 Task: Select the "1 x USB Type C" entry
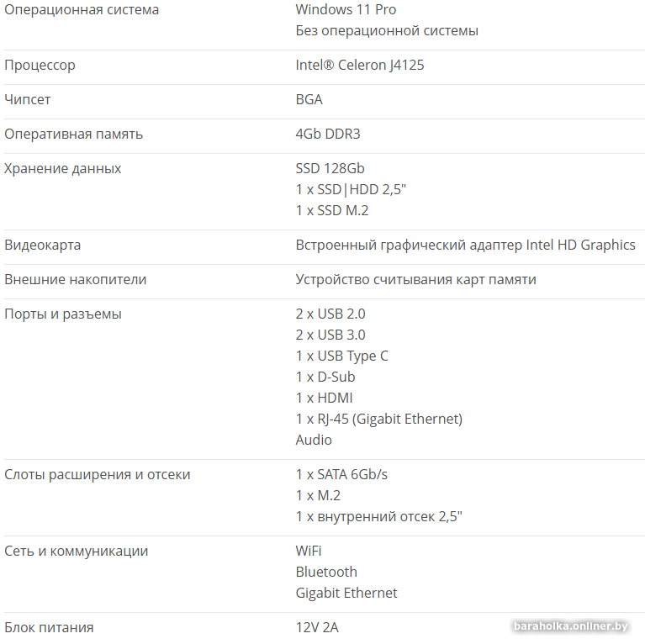point(341,356)
